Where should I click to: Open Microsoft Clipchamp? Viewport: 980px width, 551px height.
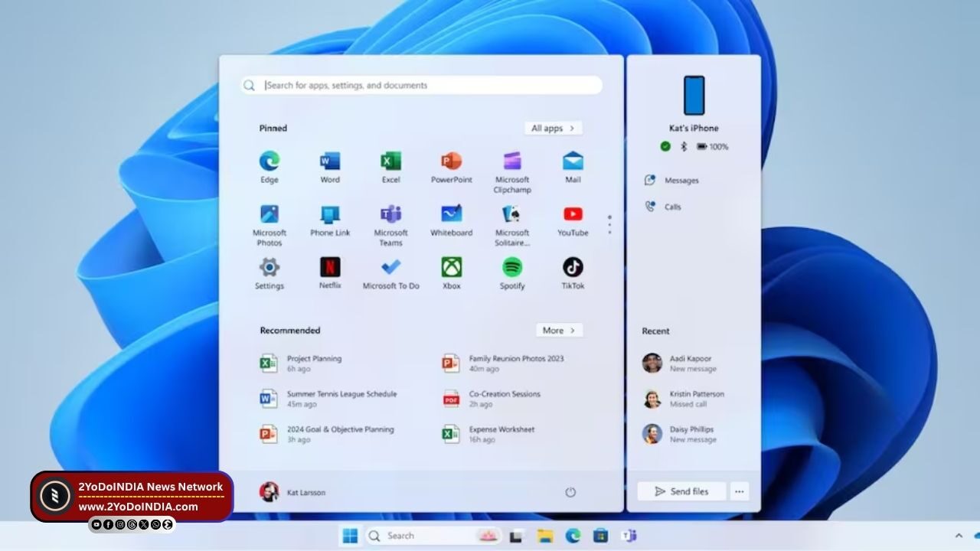tap(512, 172)
